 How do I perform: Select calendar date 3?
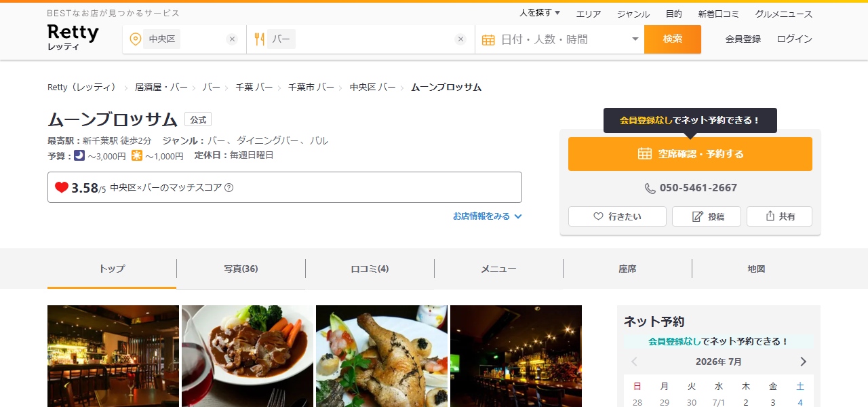point(773,402)
